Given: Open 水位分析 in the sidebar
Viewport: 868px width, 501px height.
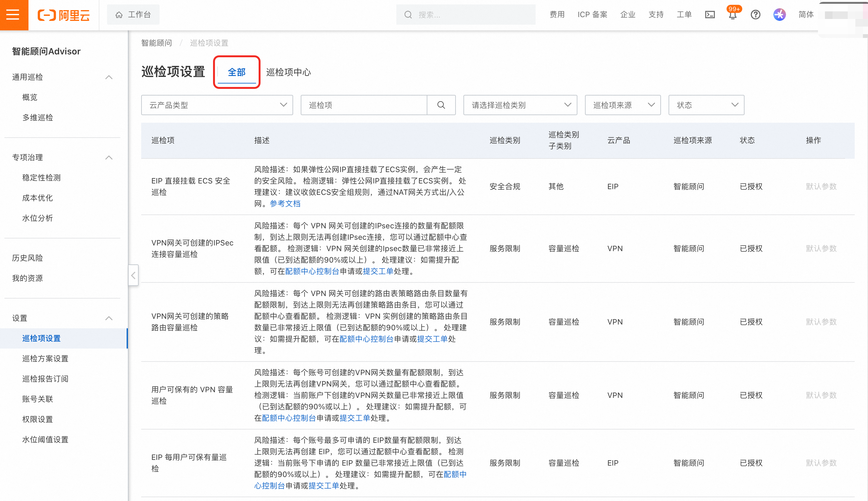Looking at the screenshot, I should point(38,218).
